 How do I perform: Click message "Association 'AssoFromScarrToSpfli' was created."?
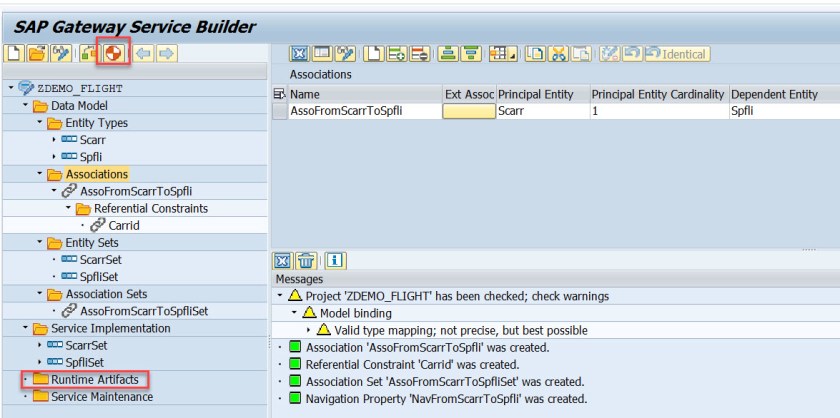tap(428, 347)
